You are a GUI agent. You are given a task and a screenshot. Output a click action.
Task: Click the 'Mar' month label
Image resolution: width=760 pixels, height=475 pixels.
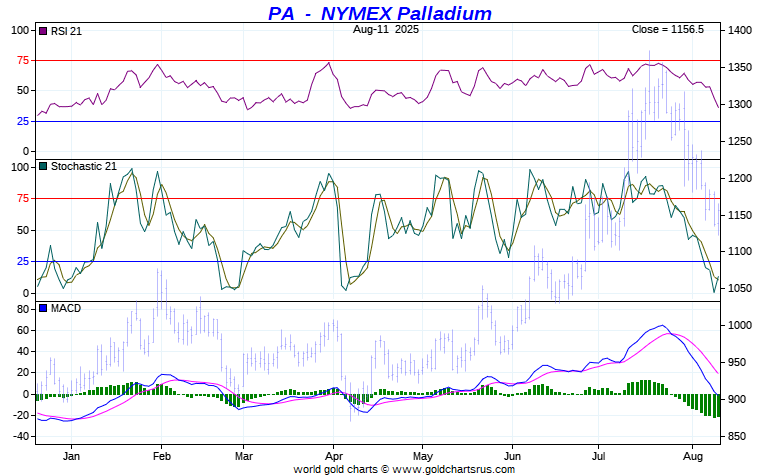(243, 456)
